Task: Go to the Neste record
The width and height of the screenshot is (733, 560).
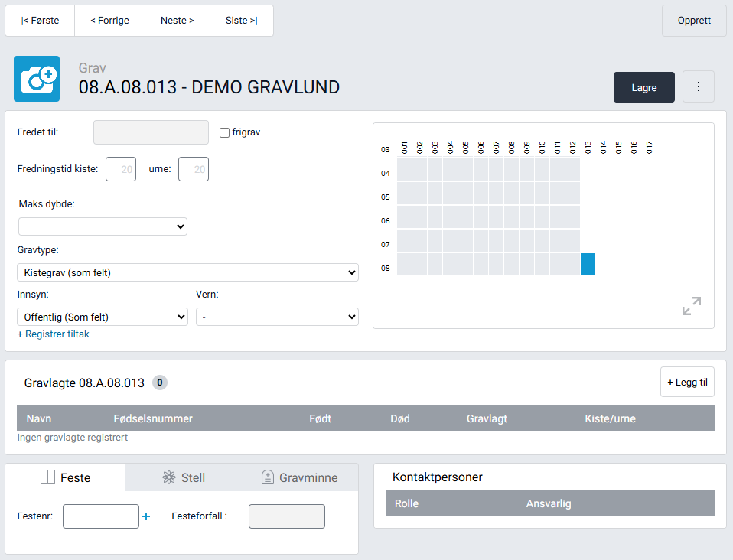Action: [x=177, y=21]
